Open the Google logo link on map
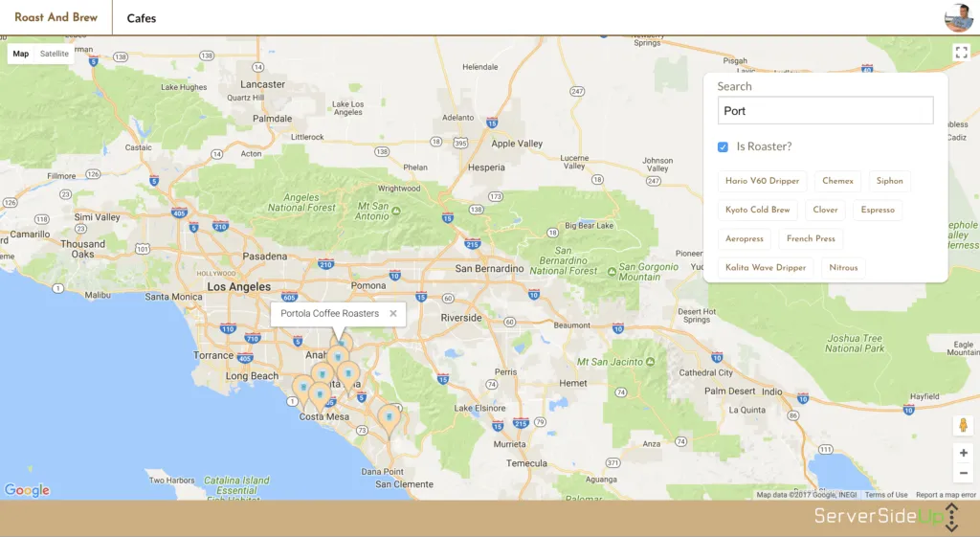 (x=27, y=490)
